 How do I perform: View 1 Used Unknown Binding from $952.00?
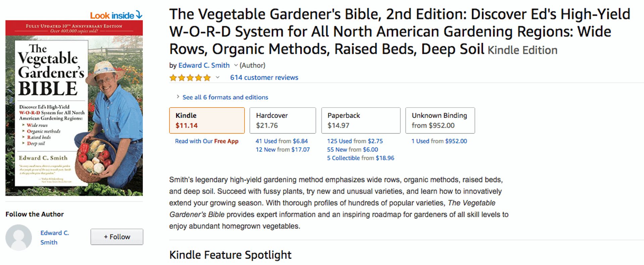[x=439, y=141]
